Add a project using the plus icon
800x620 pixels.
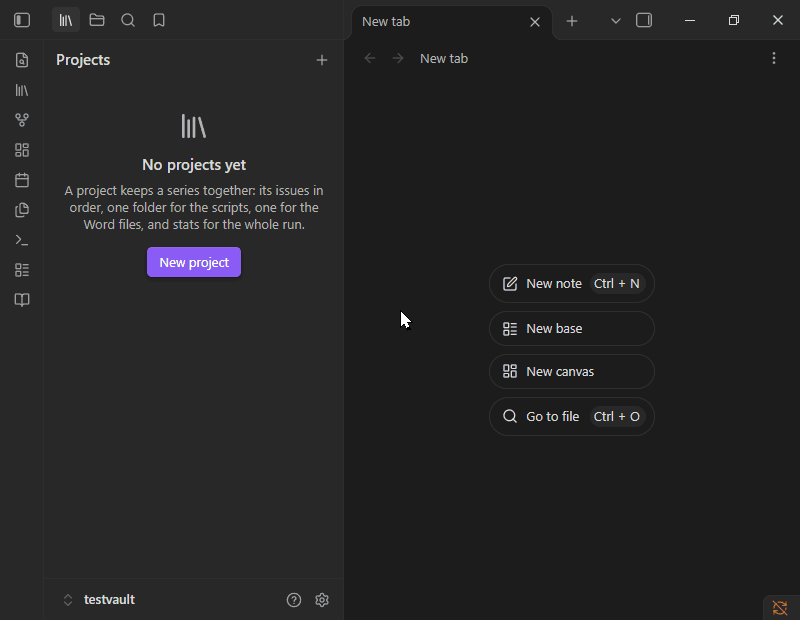point(322,60)
